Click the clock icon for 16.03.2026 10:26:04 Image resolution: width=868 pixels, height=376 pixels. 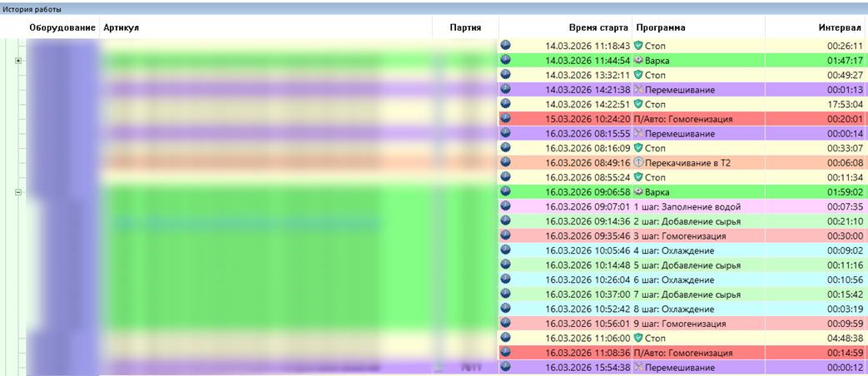click(x=505, y=280)
